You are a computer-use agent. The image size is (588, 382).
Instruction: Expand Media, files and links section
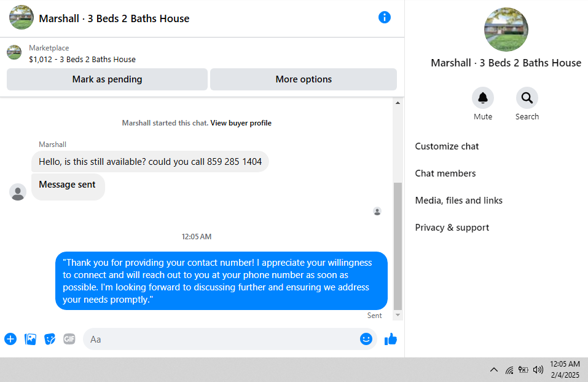(x=458, y=200)
